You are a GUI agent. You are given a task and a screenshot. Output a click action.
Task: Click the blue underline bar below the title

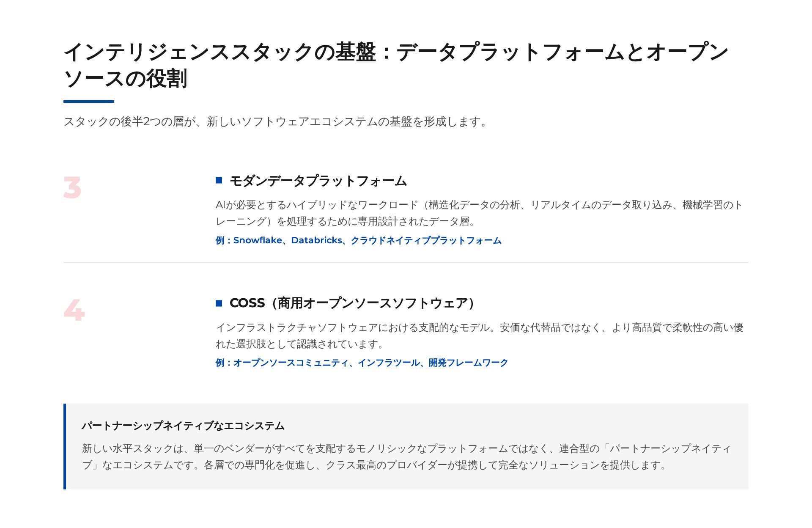pos(89,102)
